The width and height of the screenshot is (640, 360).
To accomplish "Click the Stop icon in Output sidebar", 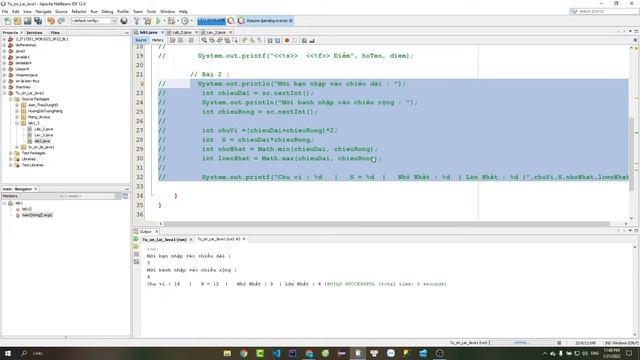I will (x=136, y=254).
